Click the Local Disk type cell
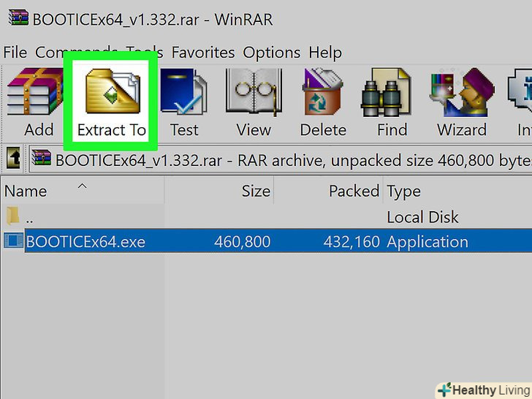Screen dimensions: 532x399 click(x=422, y=217)
